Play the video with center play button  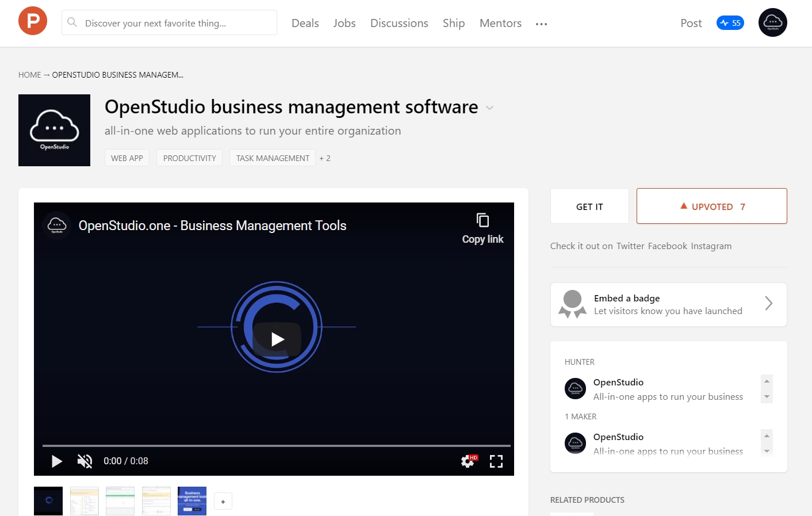(x=277, y=339)
